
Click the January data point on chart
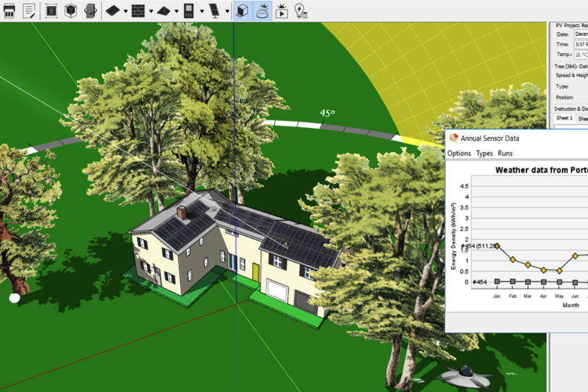pos(496,246)
